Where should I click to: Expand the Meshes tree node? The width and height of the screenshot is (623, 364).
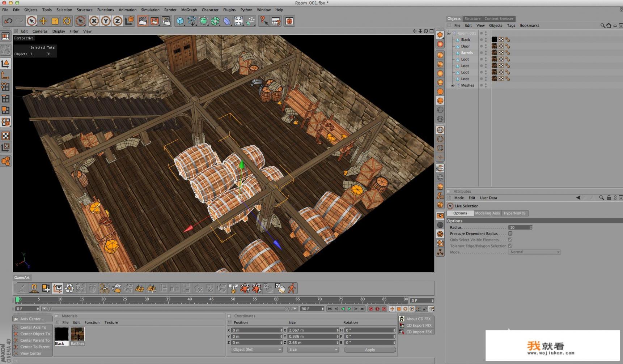pyautogui.click(x=452, y=85)
